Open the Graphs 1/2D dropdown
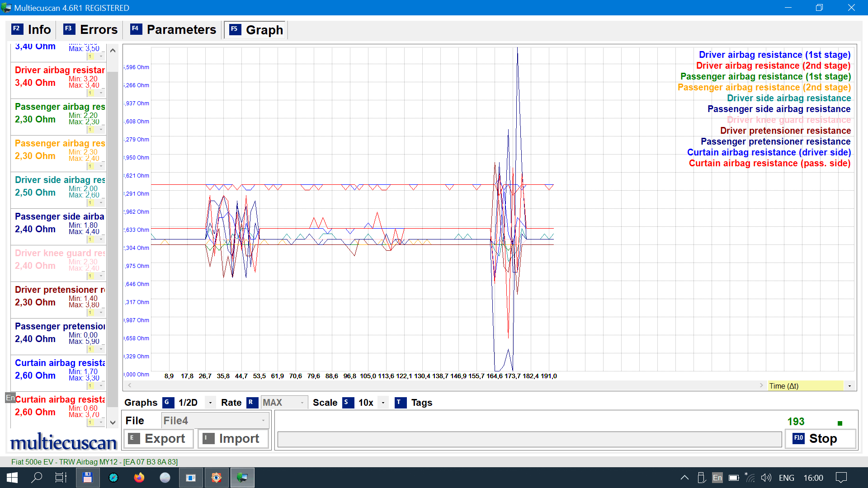Viewport: 868px width, 488px height. point(210,403)
